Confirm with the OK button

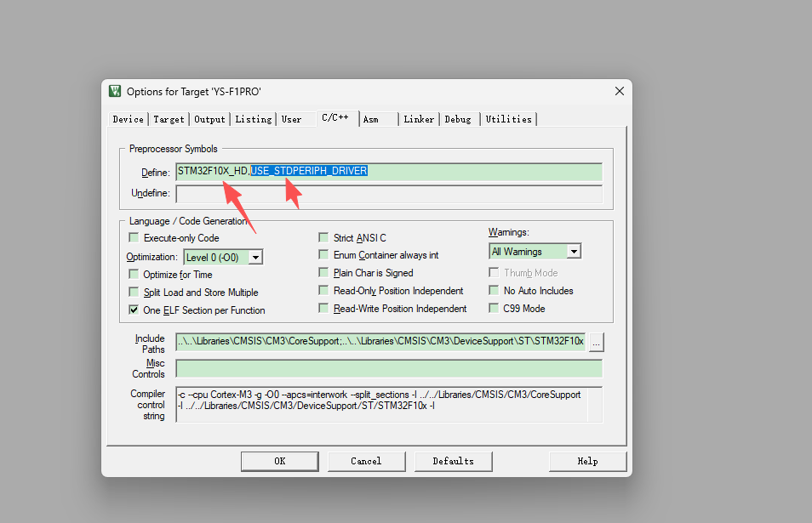(280, 461)
